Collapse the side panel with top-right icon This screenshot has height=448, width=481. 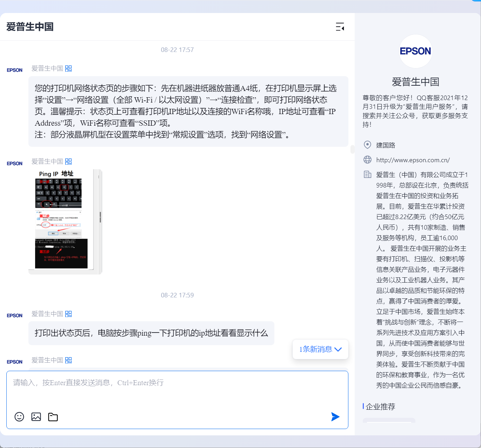point(340,27)
